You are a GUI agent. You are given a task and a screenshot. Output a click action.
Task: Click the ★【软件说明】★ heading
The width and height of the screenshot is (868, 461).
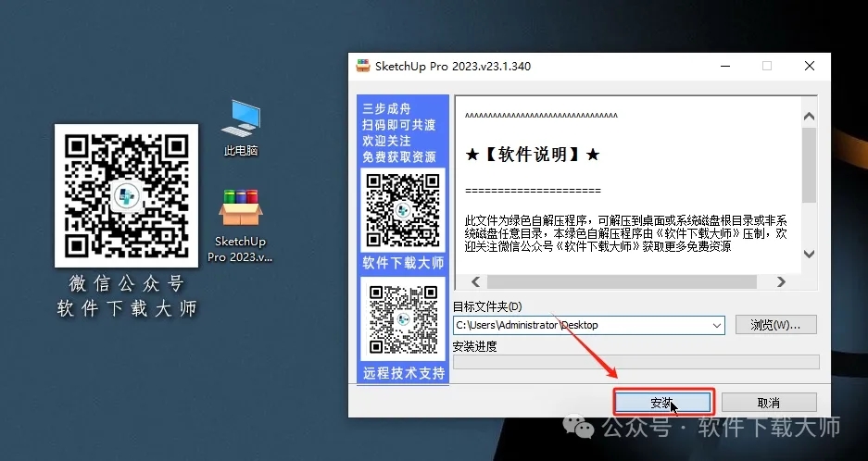point(532,155)
